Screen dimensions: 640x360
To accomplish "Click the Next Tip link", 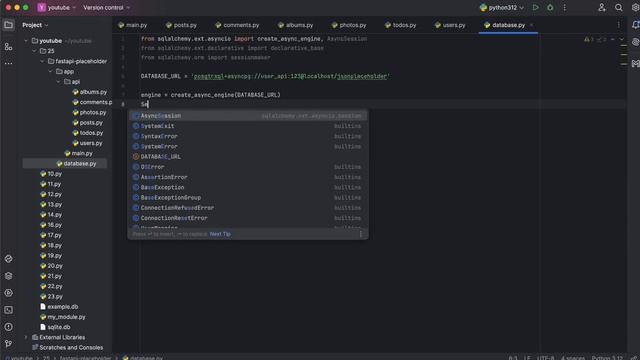I will pyautogui.click(x=220, y=234).
